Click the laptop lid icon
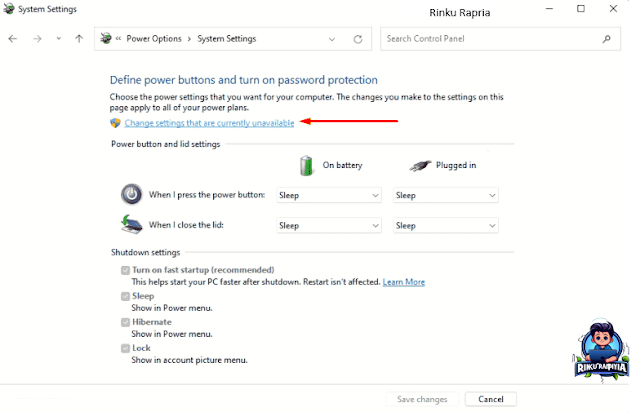The image size is (640, 412). click(x=131, y=225)
